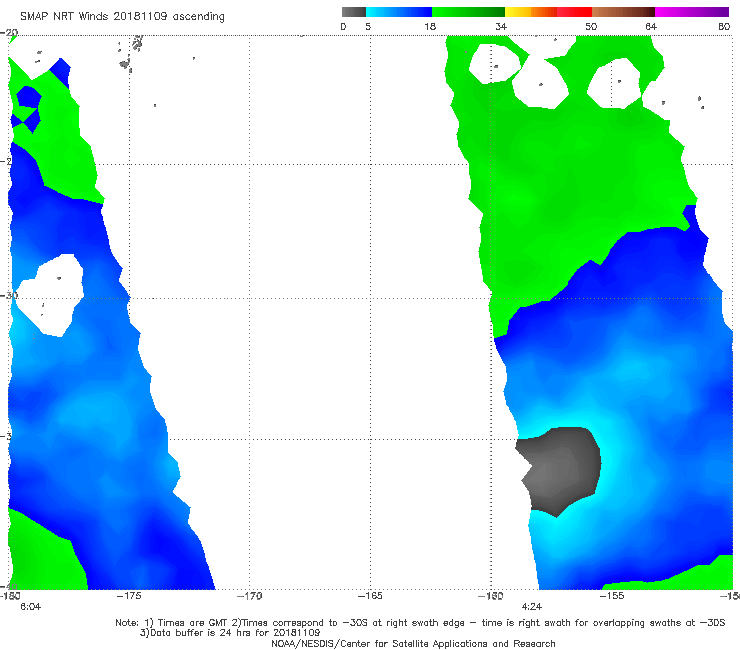This screenshot has height=650, width=740.
Task: Click the longitude label "-170"
Action: [x=249, y=596]
